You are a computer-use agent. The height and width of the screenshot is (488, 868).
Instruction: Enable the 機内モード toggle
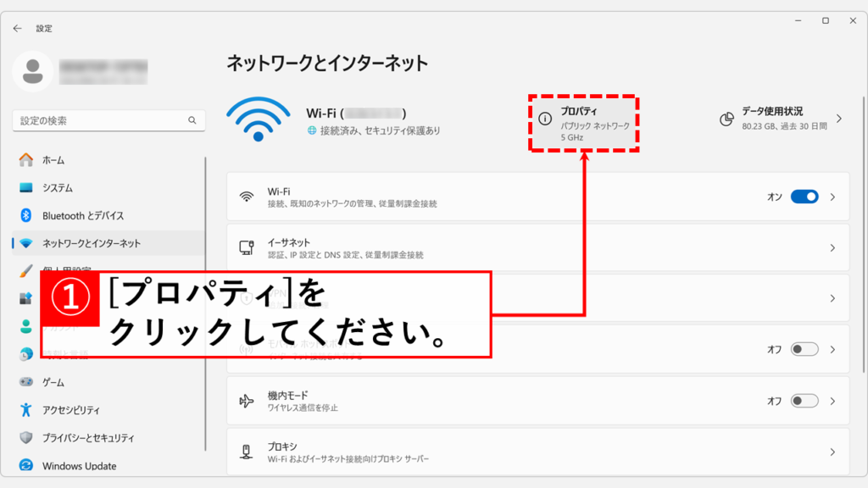click(x=804, y=401)
